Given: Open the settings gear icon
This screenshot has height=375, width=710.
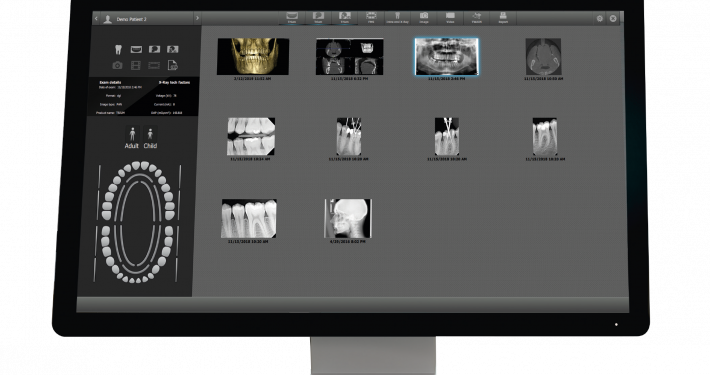Looking at the screenshot, I should tap(600, 19).
